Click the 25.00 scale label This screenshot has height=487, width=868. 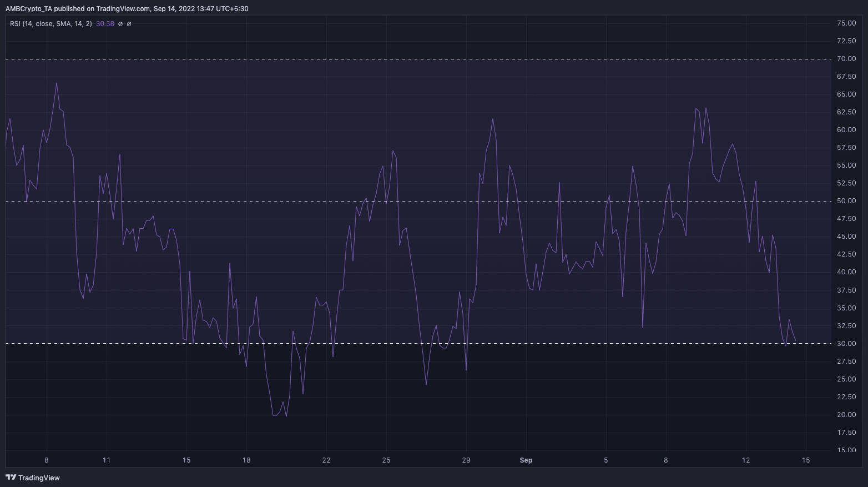tap(846, 379)
